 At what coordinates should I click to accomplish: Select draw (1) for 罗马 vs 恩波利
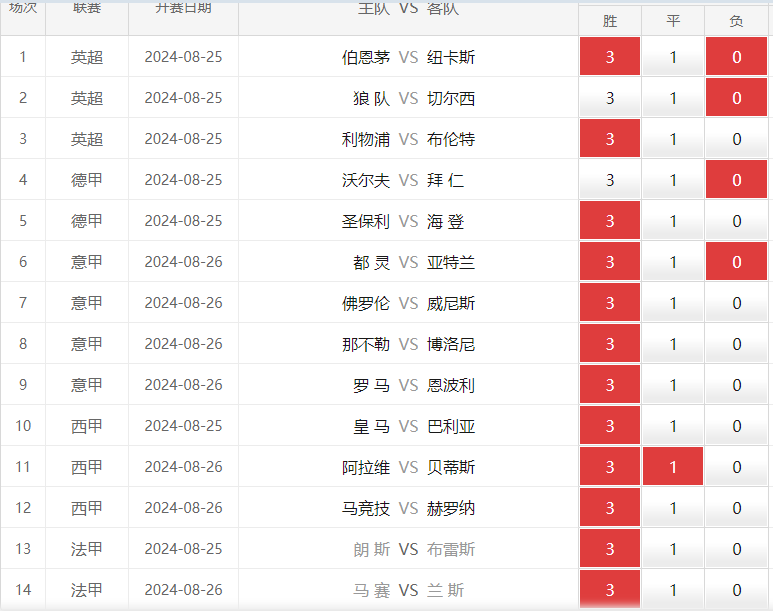point(673,384)
